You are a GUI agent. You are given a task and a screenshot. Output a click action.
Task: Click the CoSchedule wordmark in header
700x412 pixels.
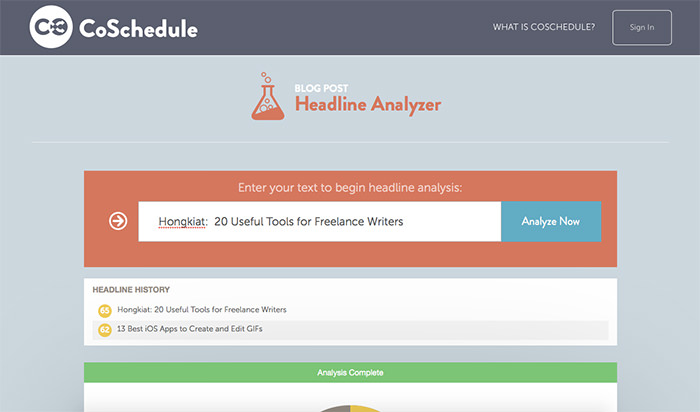tap(138, 29)
